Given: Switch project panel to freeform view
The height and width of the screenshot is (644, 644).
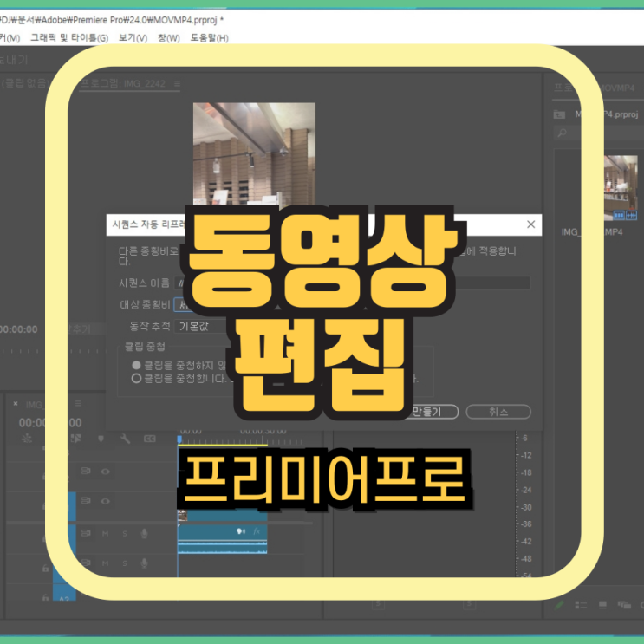Looking at the screenshot, I should (624, 605).
